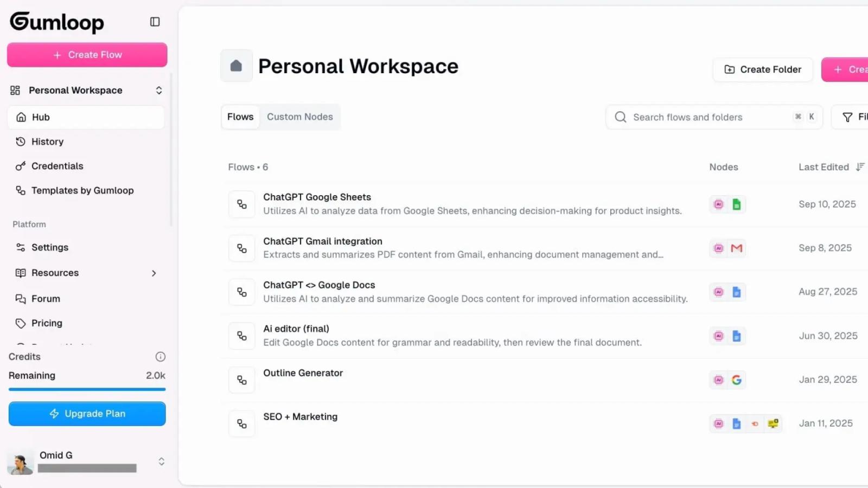Click AI node icon in Outline Generator row

(x=719, y=380)
